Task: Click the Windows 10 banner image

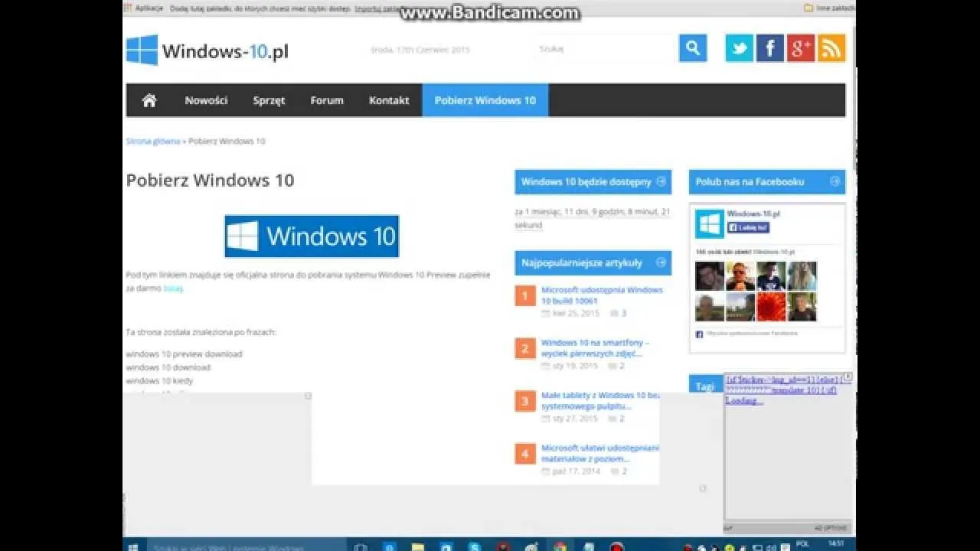Action: [312, 236]
